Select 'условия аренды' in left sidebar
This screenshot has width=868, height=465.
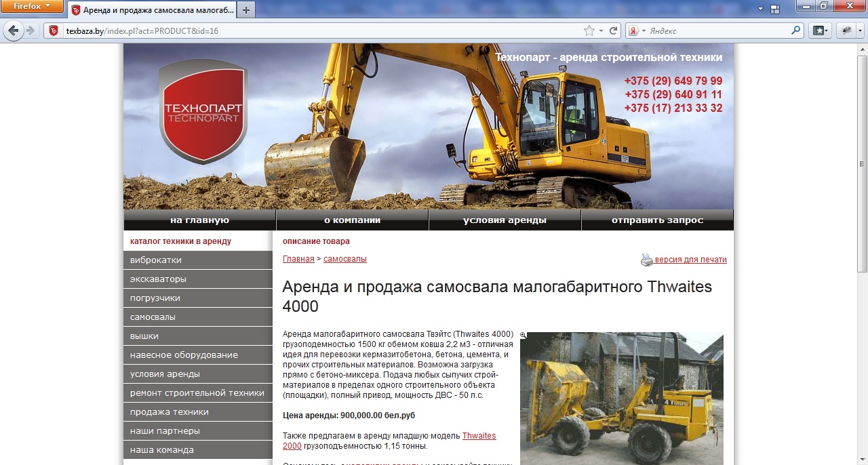tap(198, 374)
